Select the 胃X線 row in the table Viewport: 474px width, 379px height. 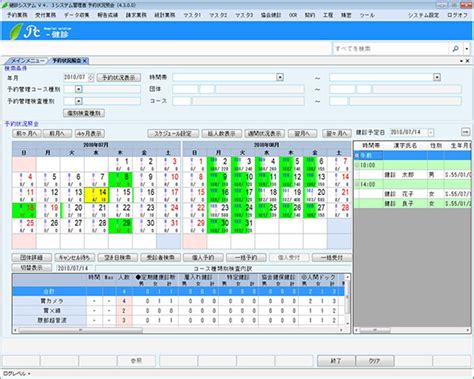click(178, 311)
